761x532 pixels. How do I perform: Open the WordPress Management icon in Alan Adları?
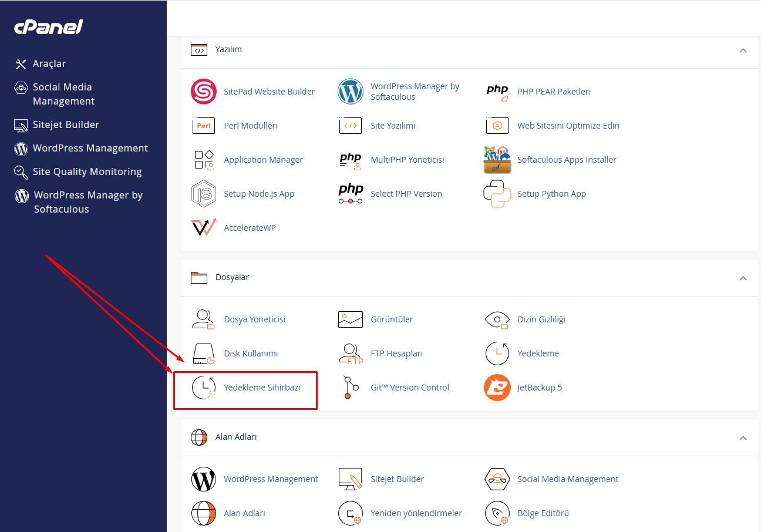pos(204,479)
